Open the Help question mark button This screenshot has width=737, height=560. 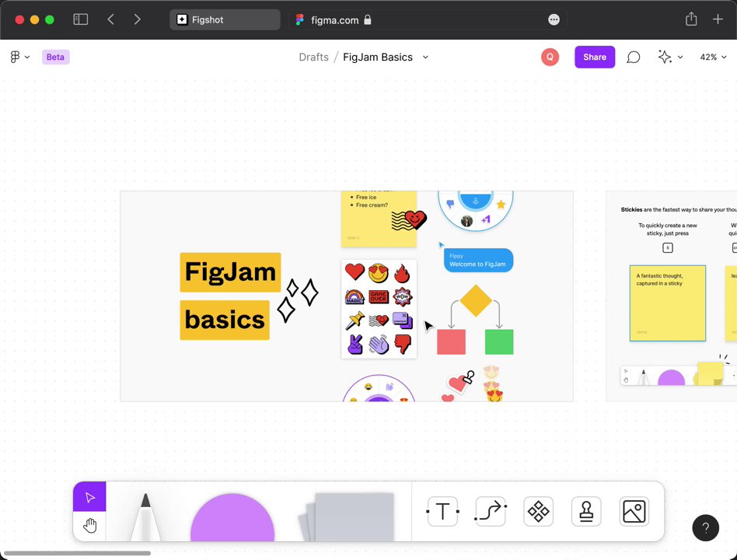(x=705, y=528)
